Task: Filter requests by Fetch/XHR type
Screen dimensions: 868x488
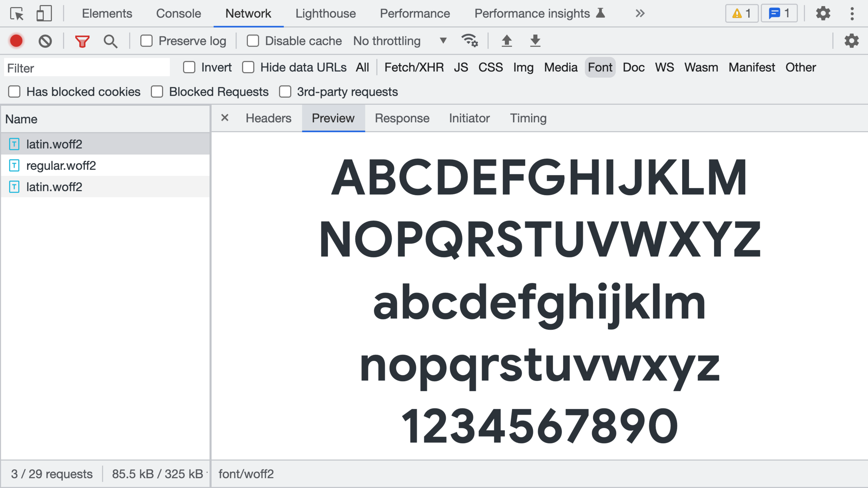Action: [414, 67]
